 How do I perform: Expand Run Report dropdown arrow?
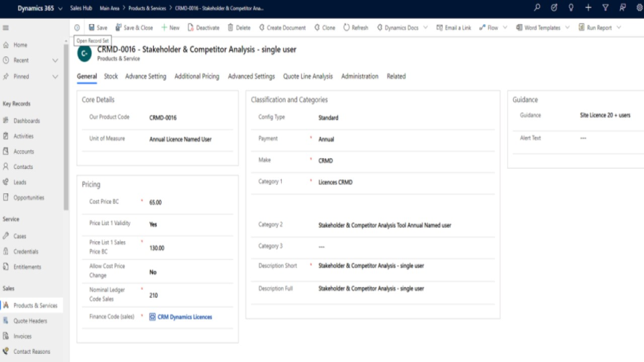pyautogui.click(x=619, y=27)
